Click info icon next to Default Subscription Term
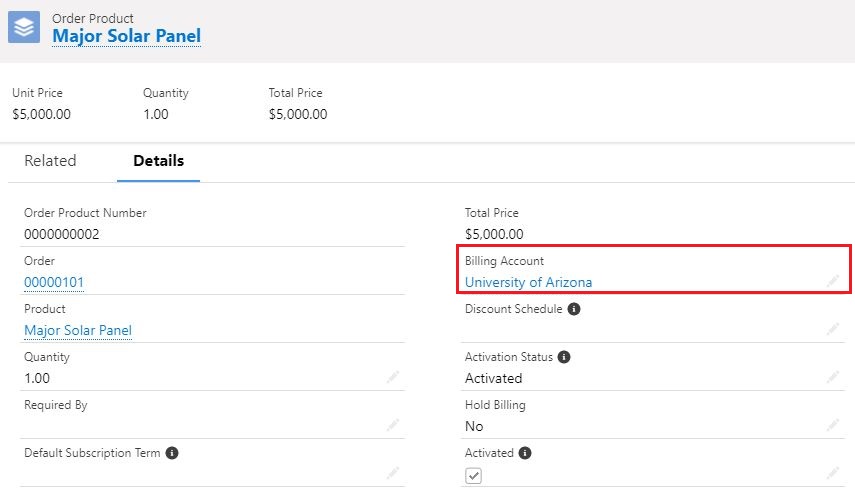The image size is (855, 489). pyautogui.click(x=172, y=453)
